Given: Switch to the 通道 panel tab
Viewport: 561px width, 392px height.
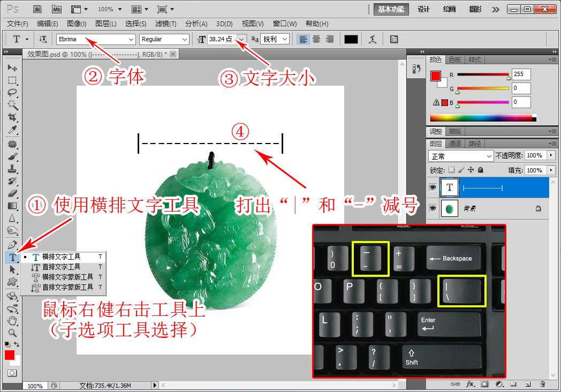Looking at the screenshot, I should coord(456,143).
